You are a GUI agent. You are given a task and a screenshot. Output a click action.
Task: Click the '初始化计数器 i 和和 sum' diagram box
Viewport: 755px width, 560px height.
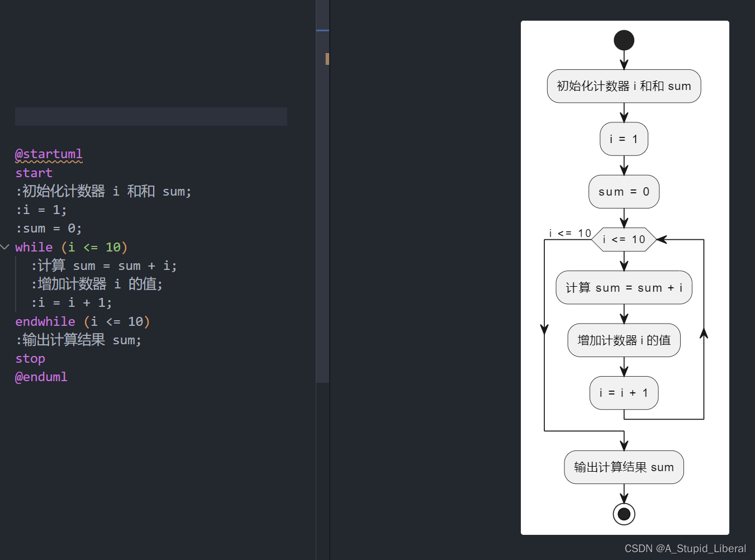tap(624, 86)
